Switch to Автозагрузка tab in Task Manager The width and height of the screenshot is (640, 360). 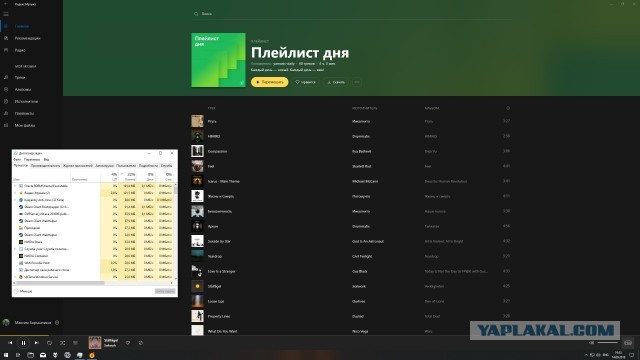tap(104, 166)
